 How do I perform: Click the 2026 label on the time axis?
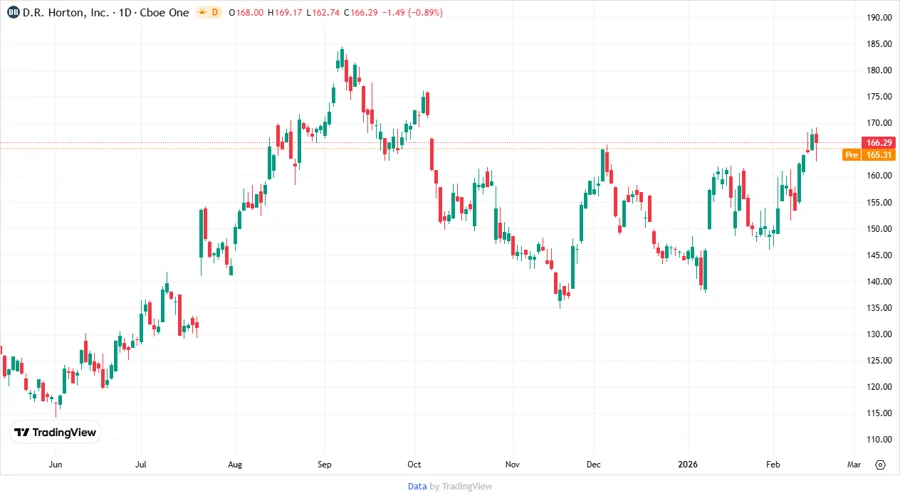pyautogui.click(x=688, y=464)
